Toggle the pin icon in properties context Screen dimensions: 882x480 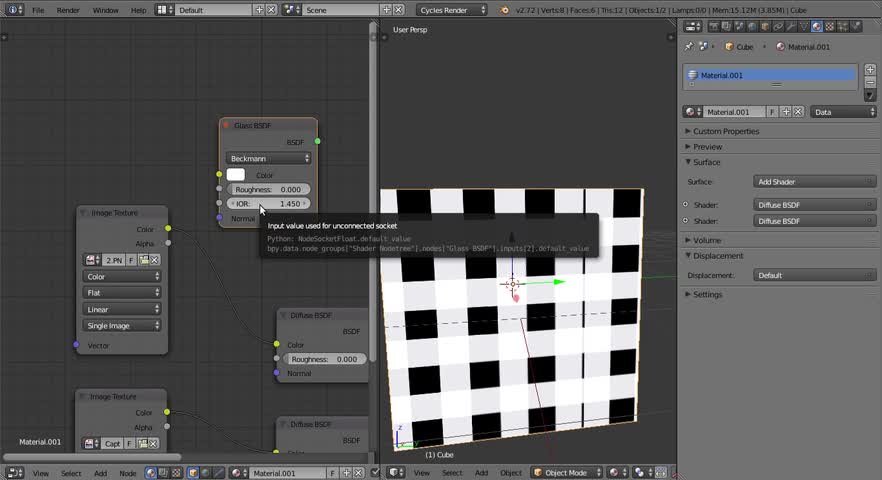pyautogui.click(x=689, y=47)
